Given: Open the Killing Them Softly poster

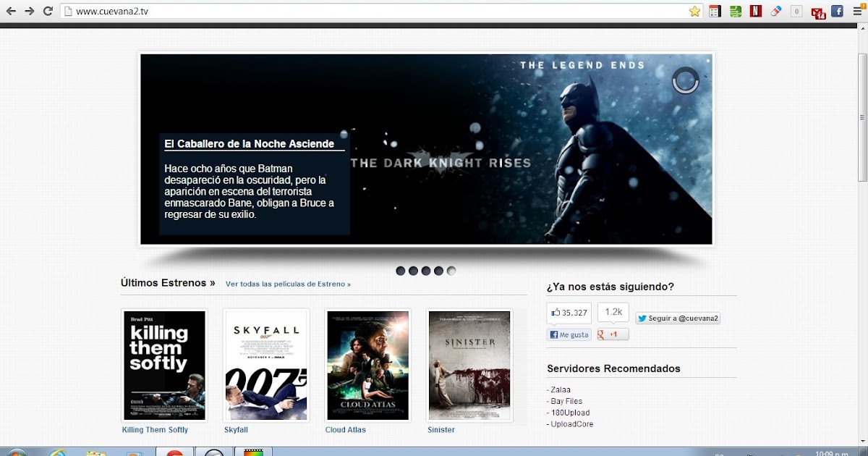Looking at the screenshot, I should click(x=164, y=365).
